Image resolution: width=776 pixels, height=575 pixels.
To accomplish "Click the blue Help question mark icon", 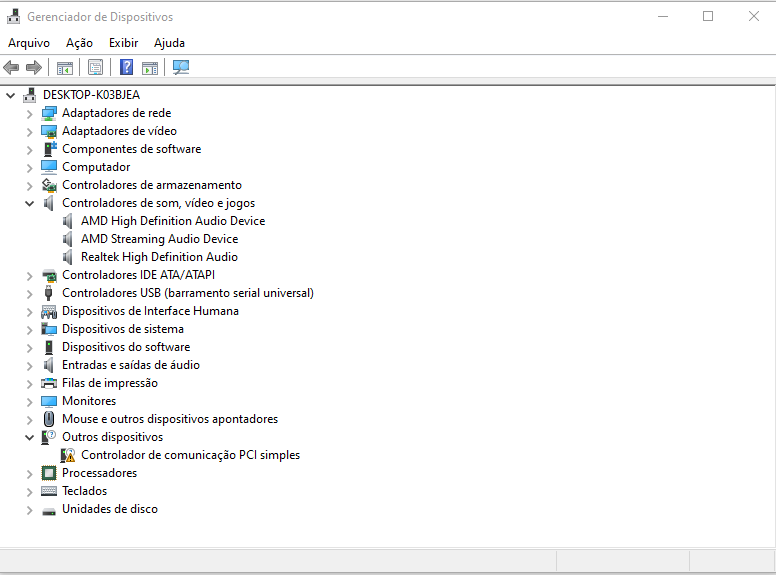I will tap(127, 67).
